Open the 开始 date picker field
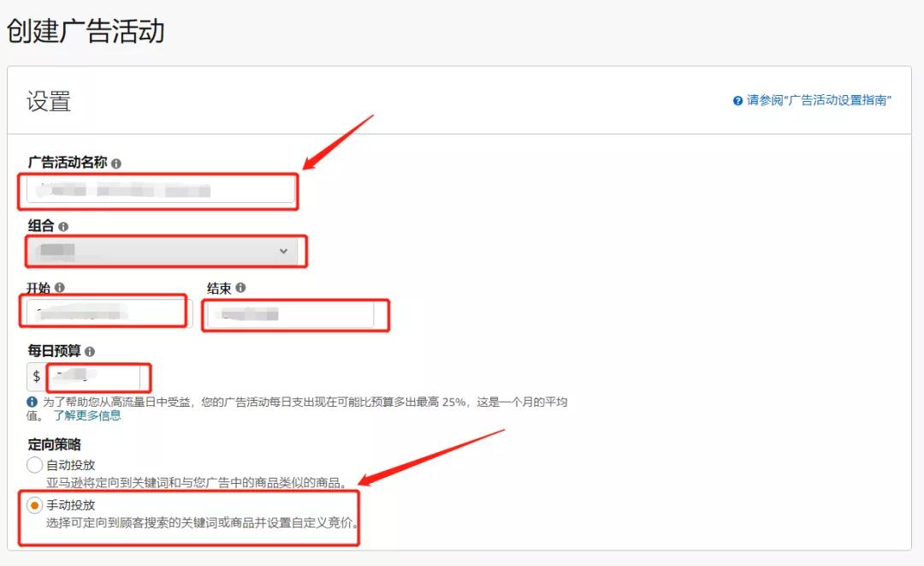The width and height of the screenshot is (924, 566). pyautogui.click(x=105, y=313)
